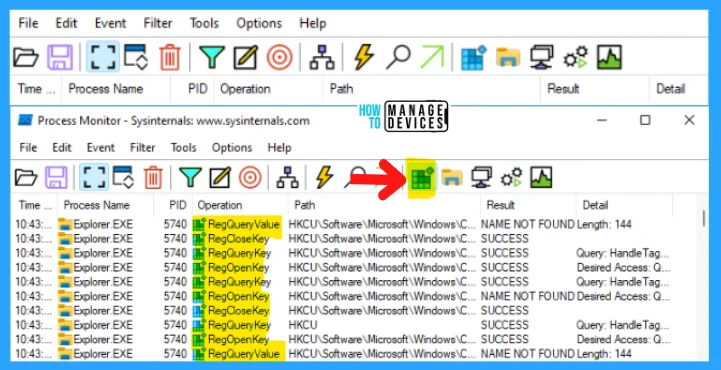Screen dimensions: 721x370
Task: Click Open folder icon in upper enlarged toolbar
Action: tap(26, 57)
